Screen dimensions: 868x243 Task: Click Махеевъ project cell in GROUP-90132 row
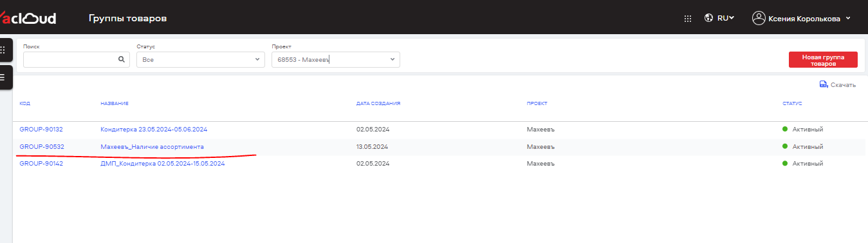540,130
